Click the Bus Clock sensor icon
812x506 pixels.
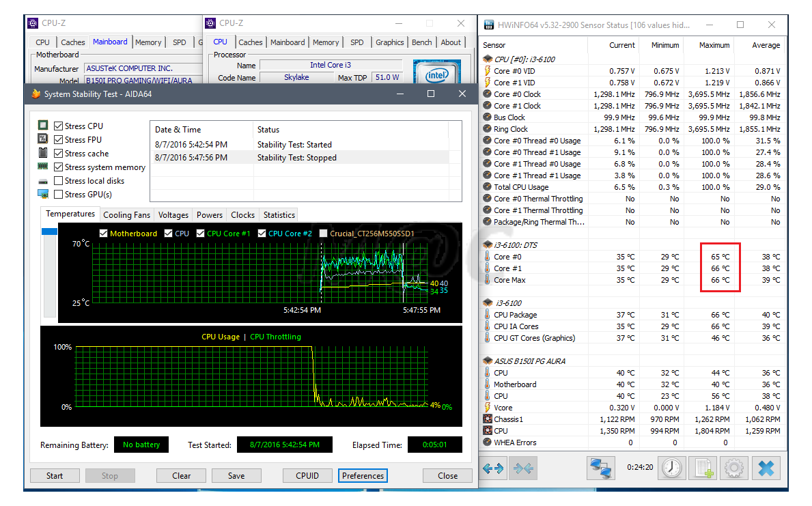488,117
